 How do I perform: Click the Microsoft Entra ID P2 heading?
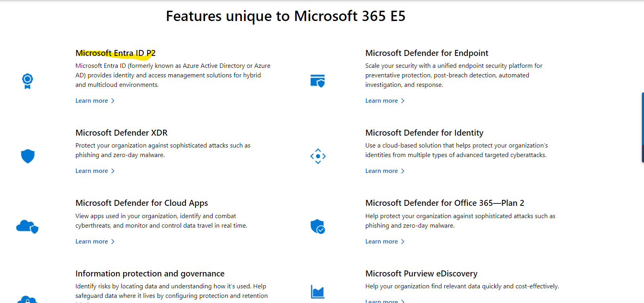click(x=116, y=53)
